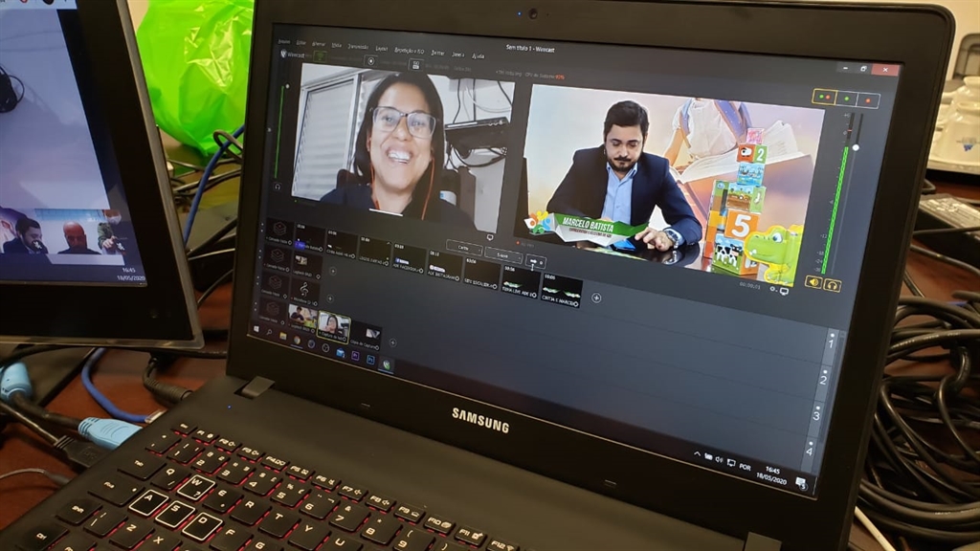Screen dimensions: 980x551
Task: Open the Layout menu
Action: pos(381,48)
